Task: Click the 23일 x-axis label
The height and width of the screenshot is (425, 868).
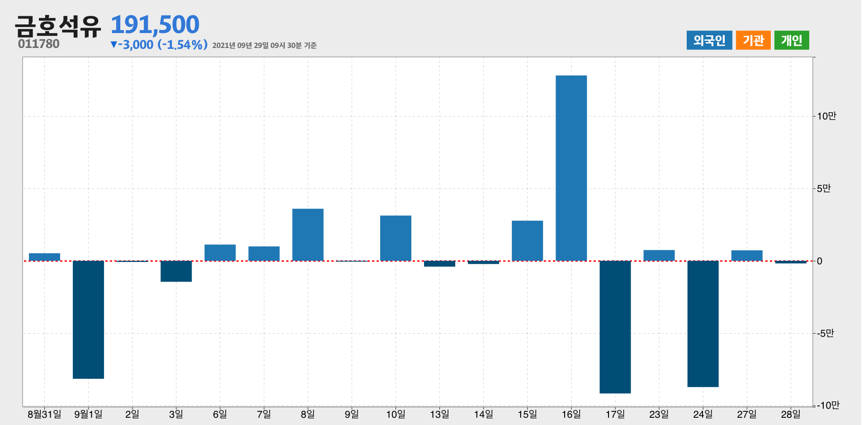Action: point(659,414)
